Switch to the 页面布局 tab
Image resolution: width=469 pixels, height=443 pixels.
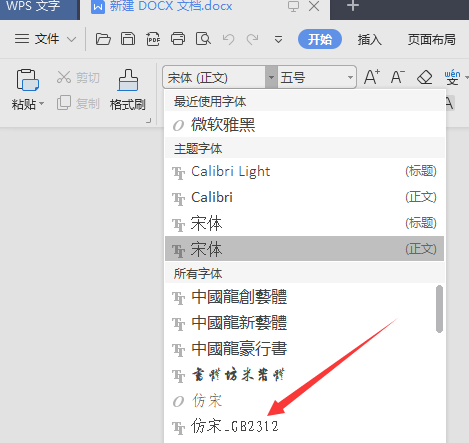432,39
